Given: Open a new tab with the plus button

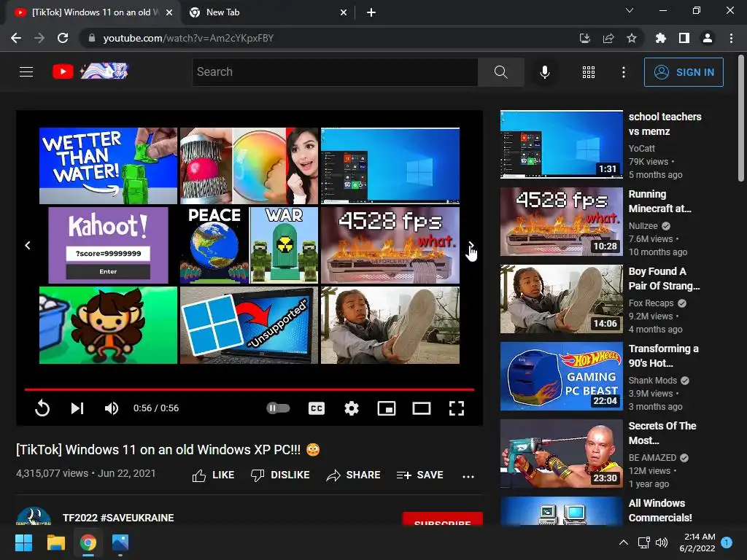Looking at the screenshot, I should point(371,12).
